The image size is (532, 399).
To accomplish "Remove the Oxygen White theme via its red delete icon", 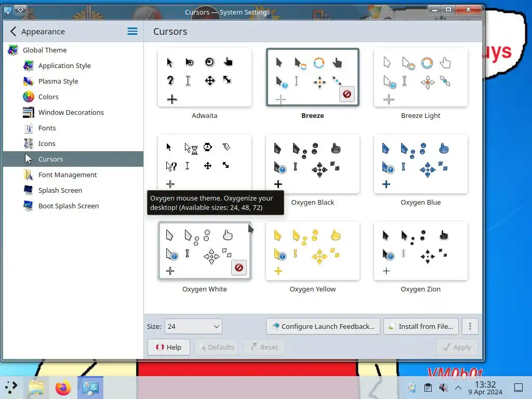I will coord(239,268).
